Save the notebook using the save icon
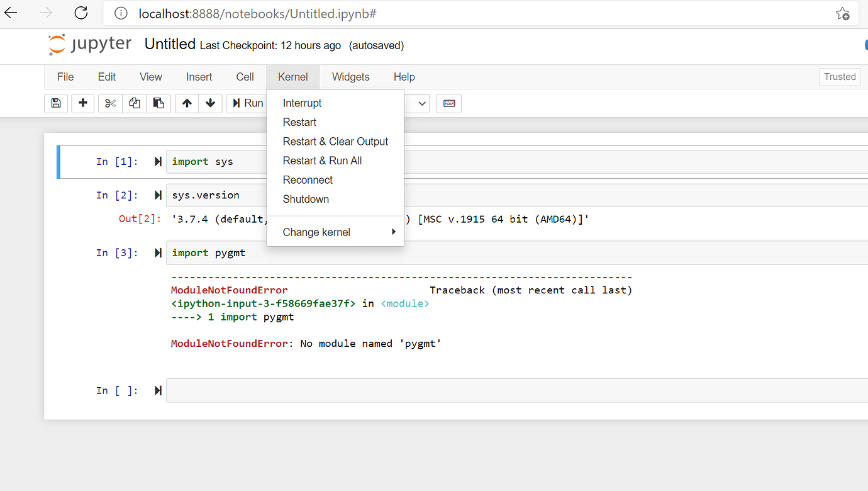Screen dimensions: 868x491 (55, 103)
